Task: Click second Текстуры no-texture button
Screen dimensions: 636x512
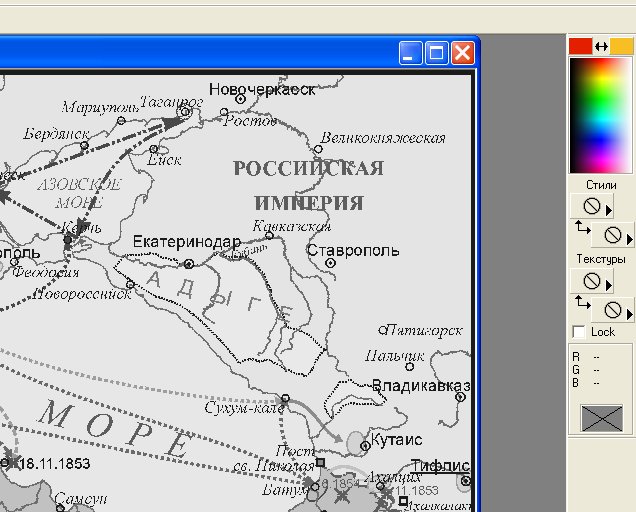Action: pos(612,310)
